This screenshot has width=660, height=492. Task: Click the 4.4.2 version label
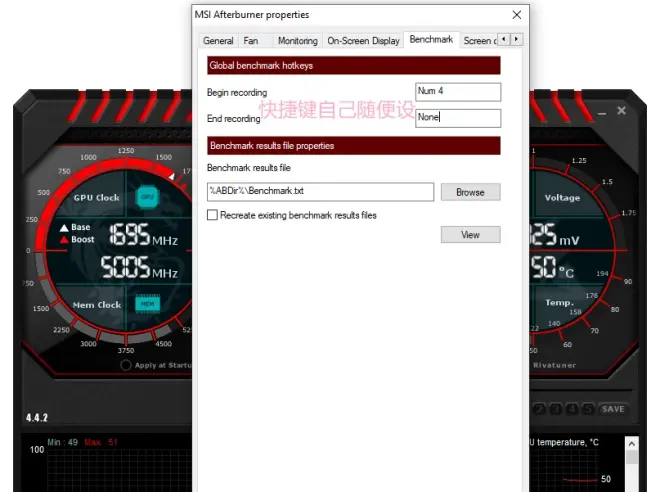(x=37, y=418)
